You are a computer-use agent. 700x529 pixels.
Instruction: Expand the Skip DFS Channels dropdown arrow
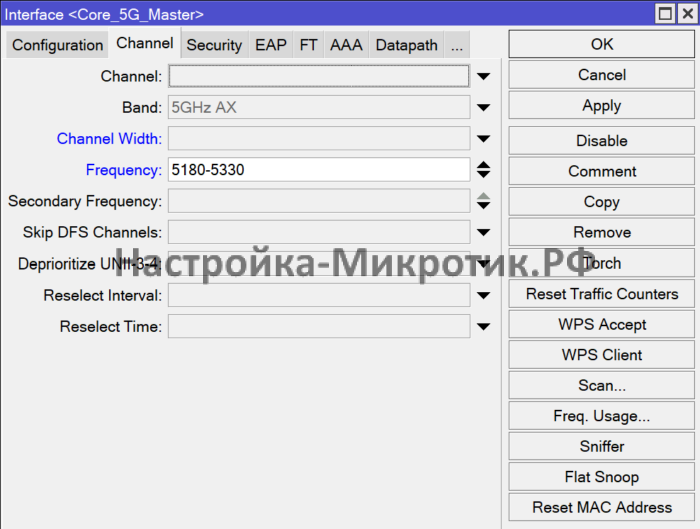point(483,232)
